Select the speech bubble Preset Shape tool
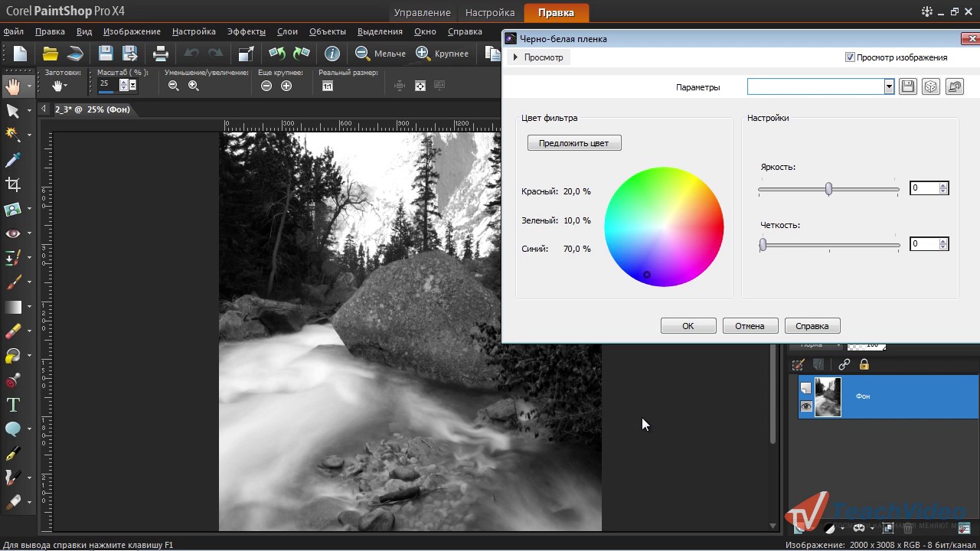 (12, 429)
